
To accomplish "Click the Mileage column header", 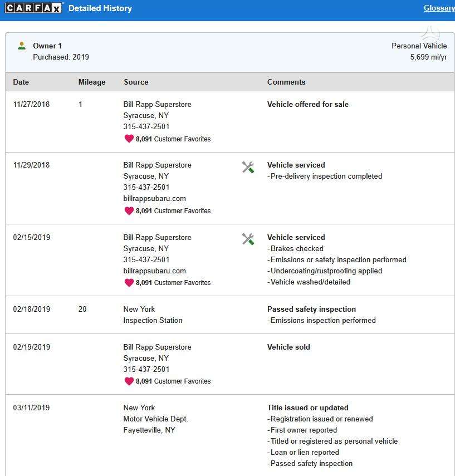I will (x=92, y=82).
